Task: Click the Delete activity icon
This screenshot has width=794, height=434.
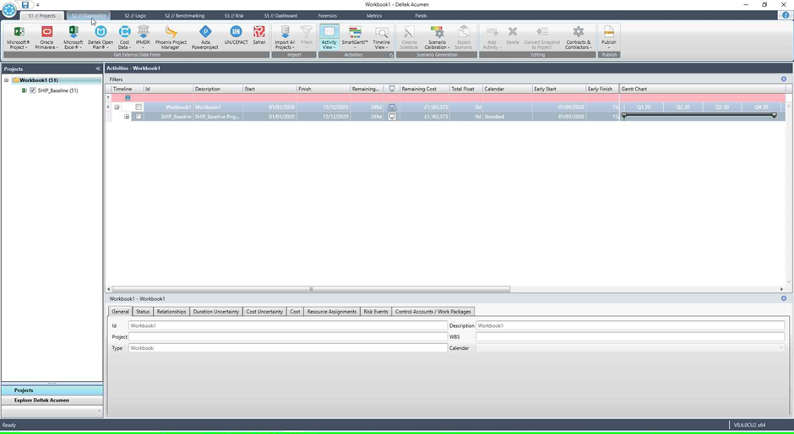Action: [512, 35]
